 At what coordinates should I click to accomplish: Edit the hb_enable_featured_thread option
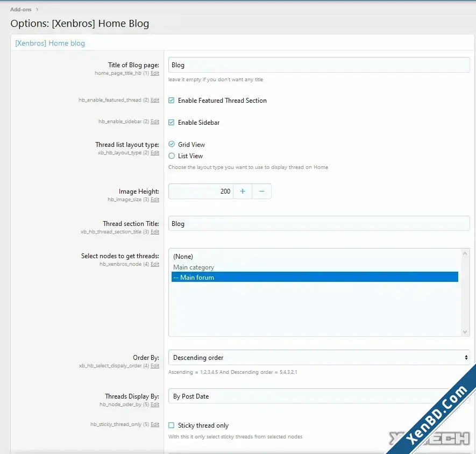point(155,100)
